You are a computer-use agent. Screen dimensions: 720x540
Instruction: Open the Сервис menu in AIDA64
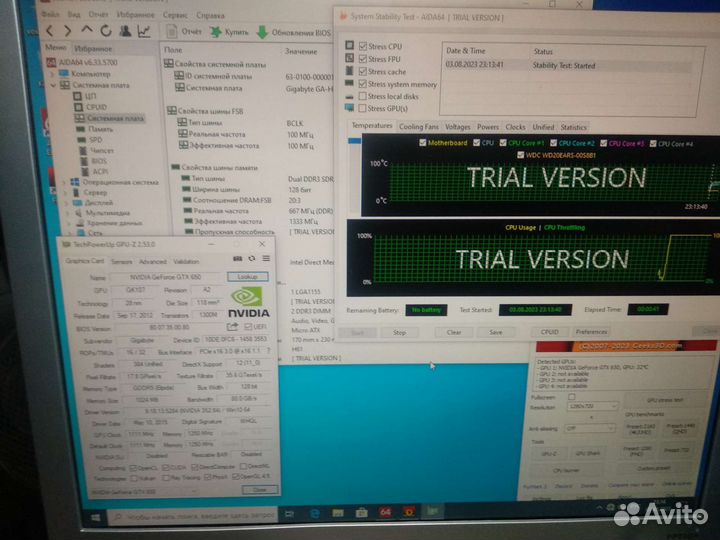pos(175,15)
